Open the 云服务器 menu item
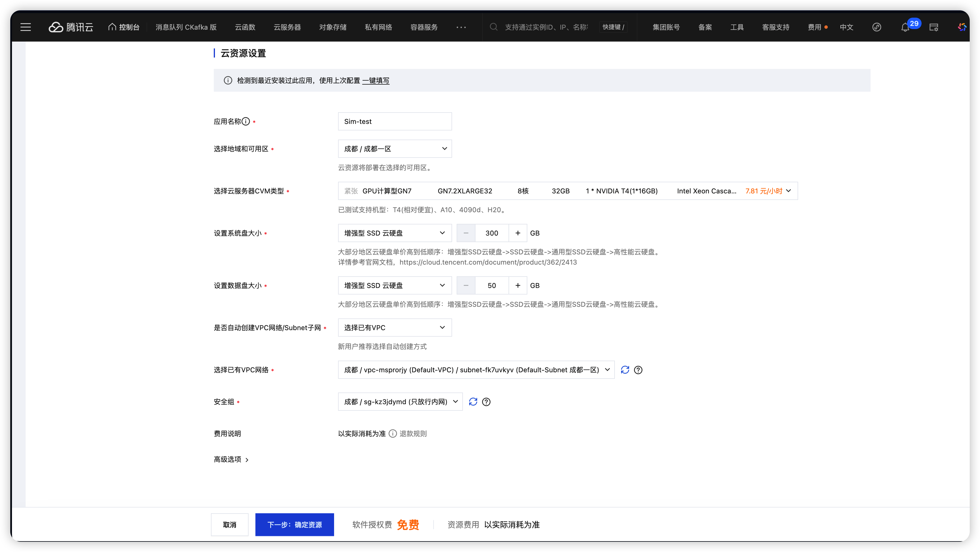Screen dimensions: 980x552 click(287, 27)
